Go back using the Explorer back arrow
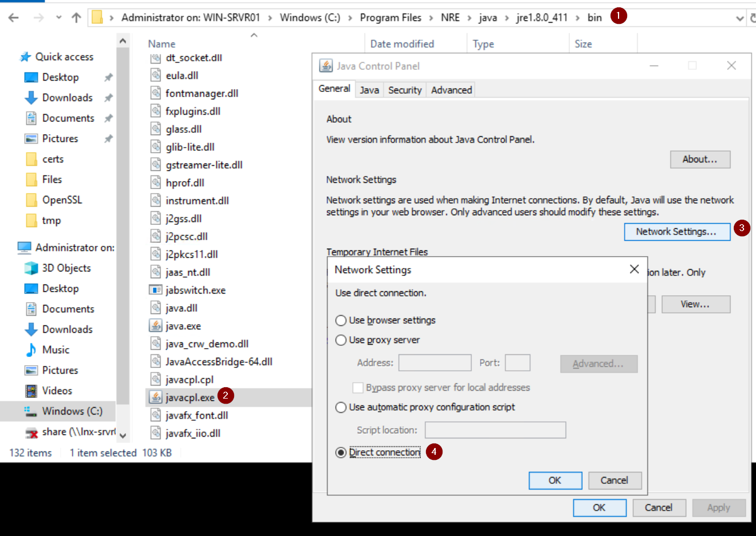756x536 pixels. coord(14,18)
